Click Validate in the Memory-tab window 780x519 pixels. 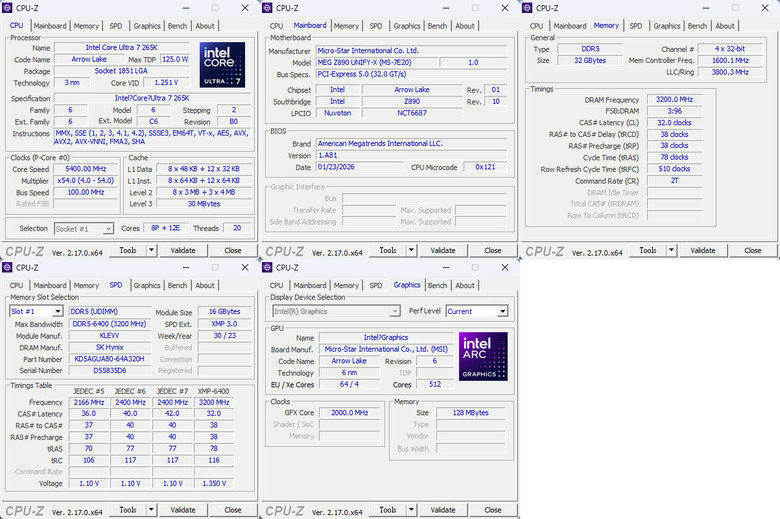(x=703, y=250)
